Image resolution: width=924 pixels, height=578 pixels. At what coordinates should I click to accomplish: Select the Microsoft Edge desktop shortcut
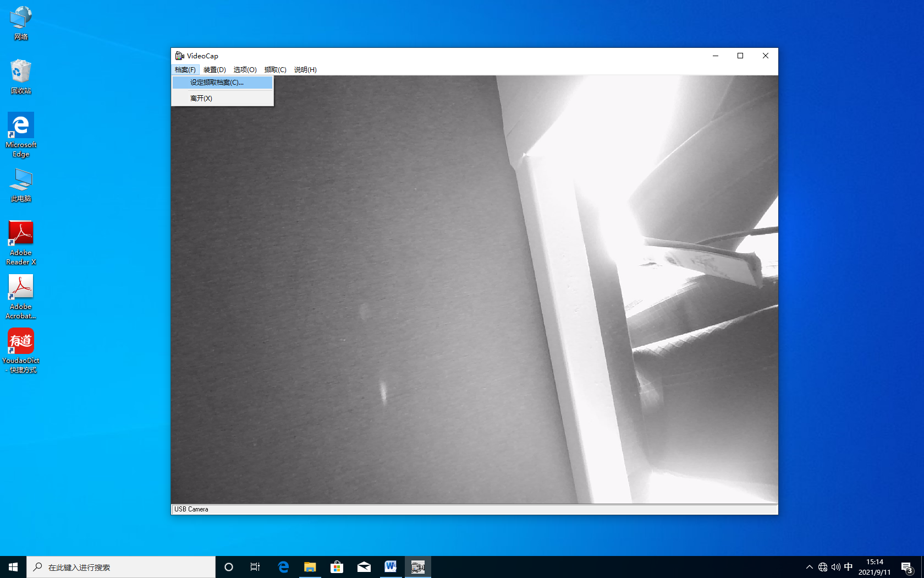coord(21,135)
